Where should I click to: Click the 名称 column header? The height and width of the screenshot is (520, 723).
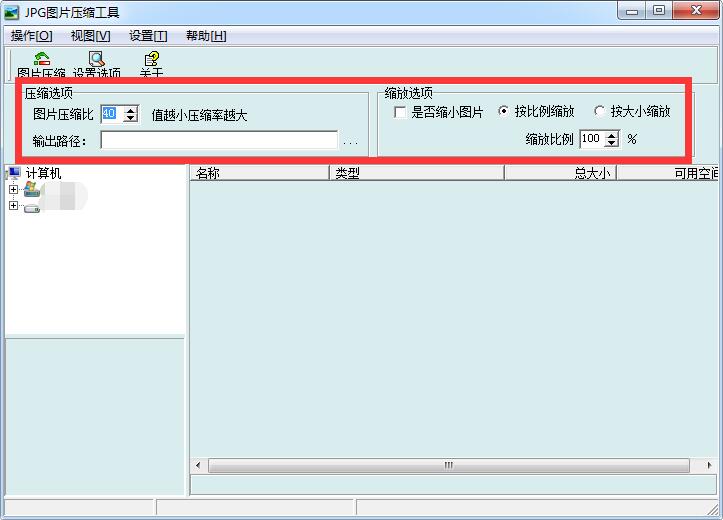(259, 173)
